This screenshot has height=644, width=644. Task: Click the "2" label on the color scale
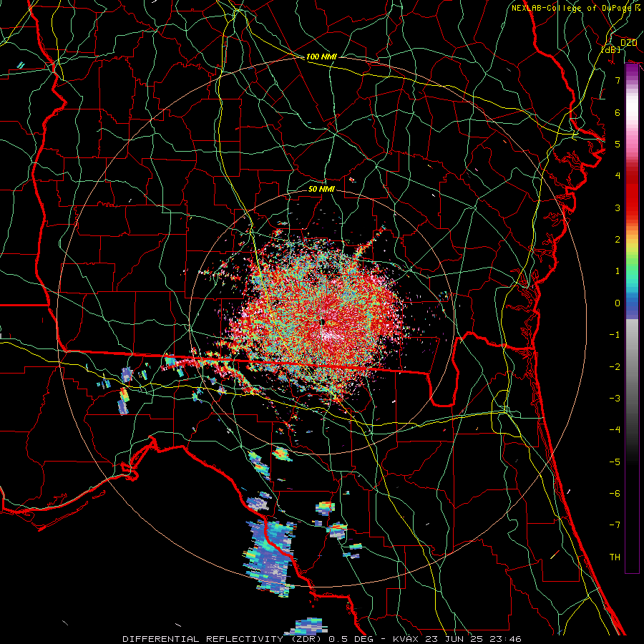[x=618, y=240]
